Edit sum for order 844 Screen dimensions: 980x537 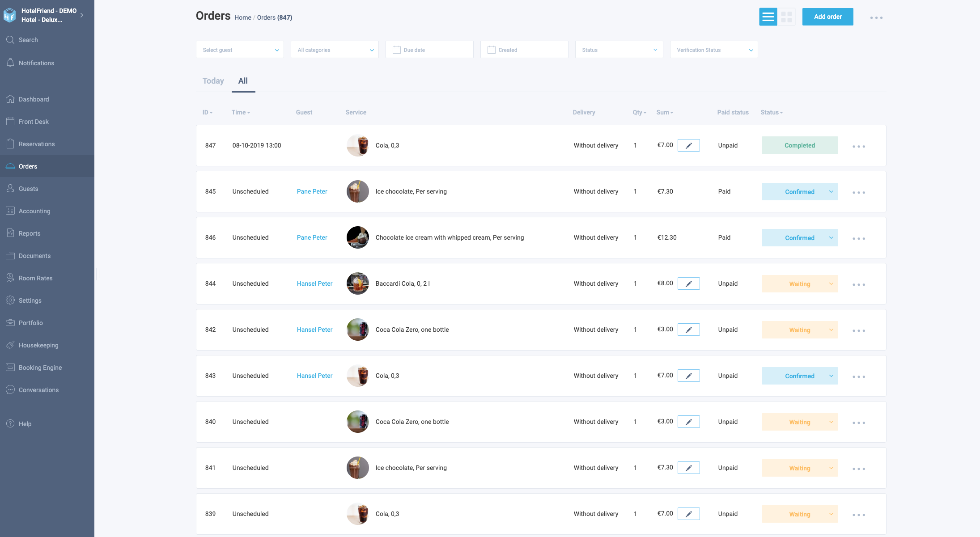click(x=689, y=283)
